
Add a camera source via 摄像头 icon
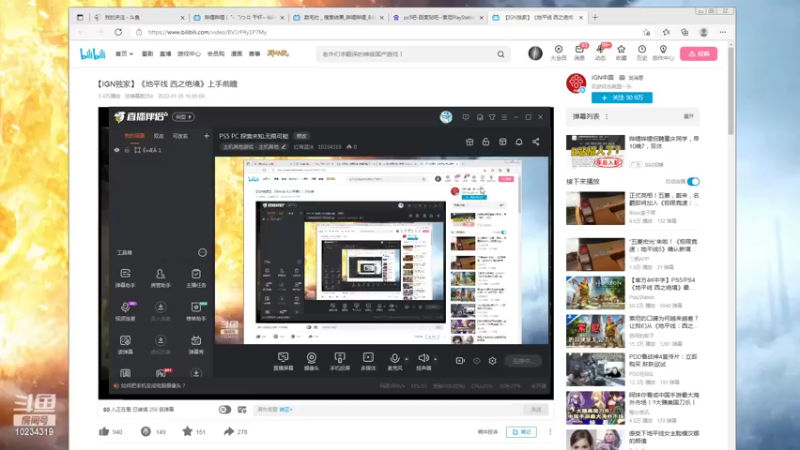[x=311, y=361]
